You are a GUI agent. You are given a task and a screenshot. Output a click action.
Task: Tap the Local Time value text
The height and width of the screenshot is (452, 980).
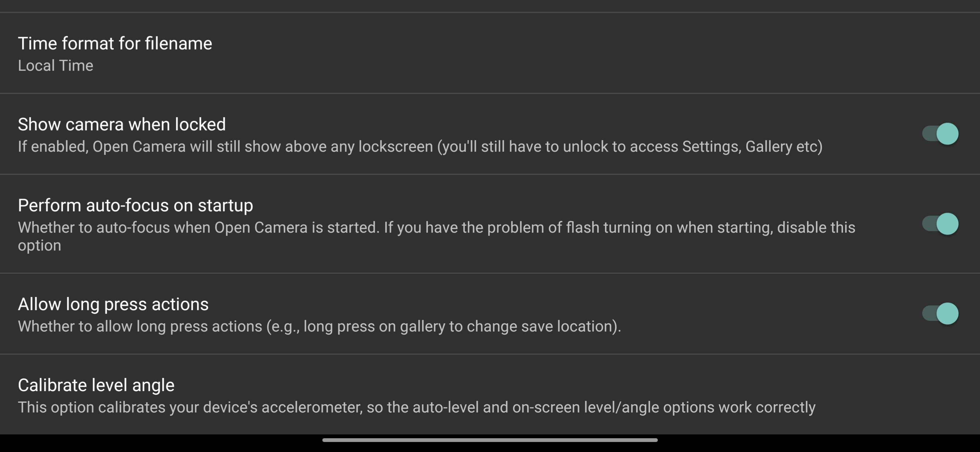(56, 66)
